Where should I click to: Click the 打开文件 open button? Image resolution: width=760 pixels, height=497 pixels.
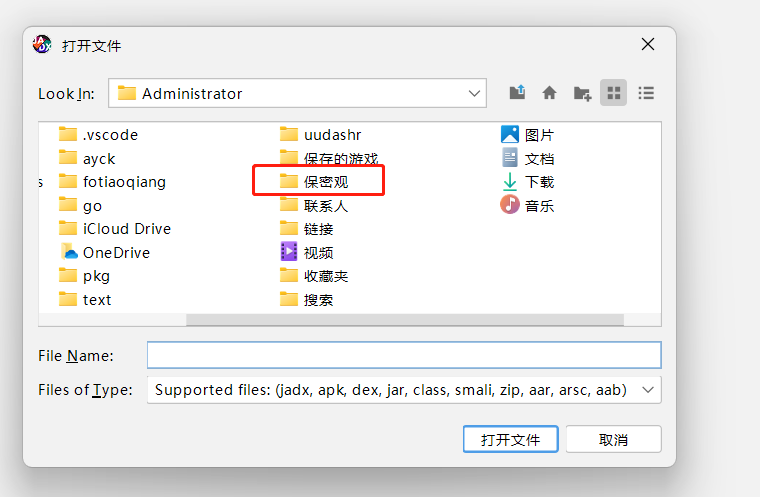tap(510, 439)
